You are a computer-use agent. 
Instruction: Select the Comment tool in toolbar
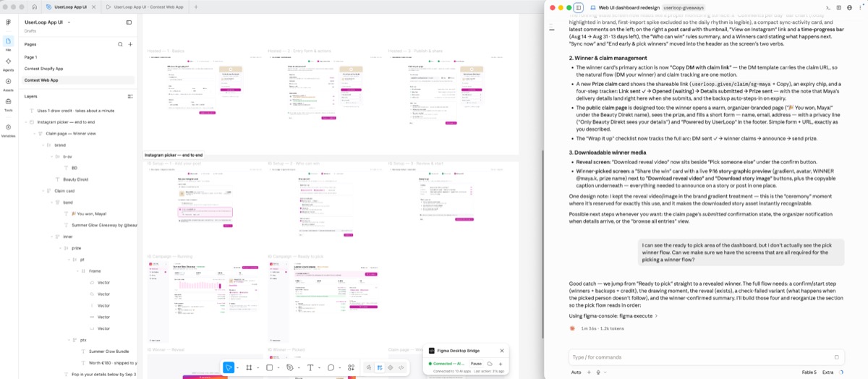point(331,367)
